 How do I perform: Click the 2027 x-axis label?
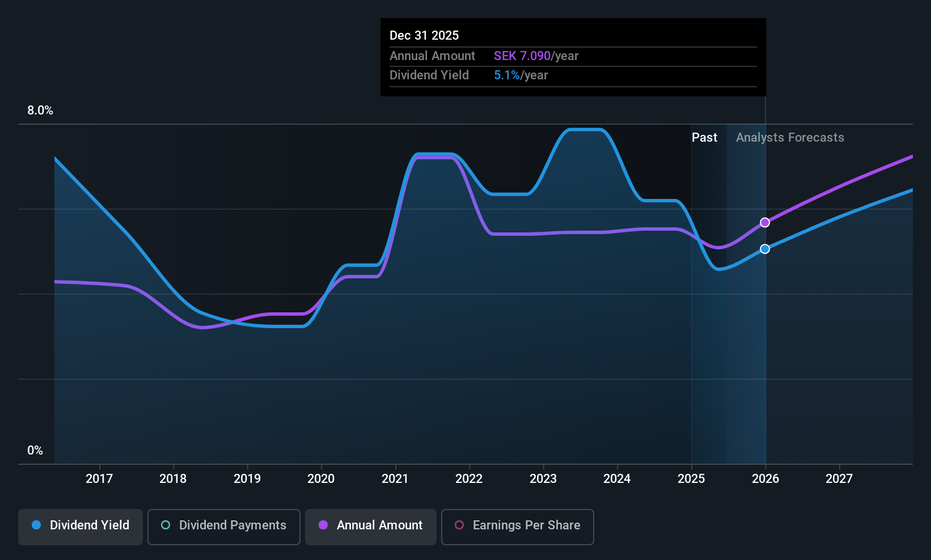click(839, 479)
